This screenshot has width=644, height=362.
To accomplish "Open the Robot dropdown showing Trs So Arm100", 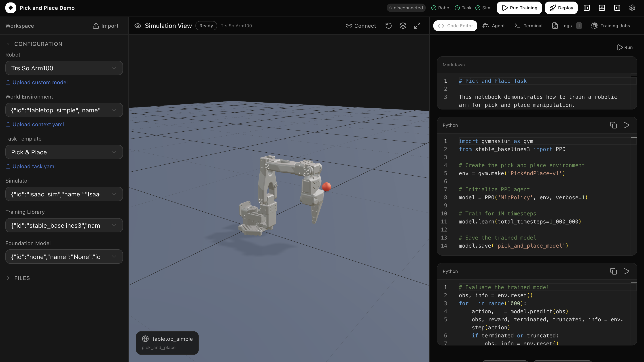I will (64, 68).
